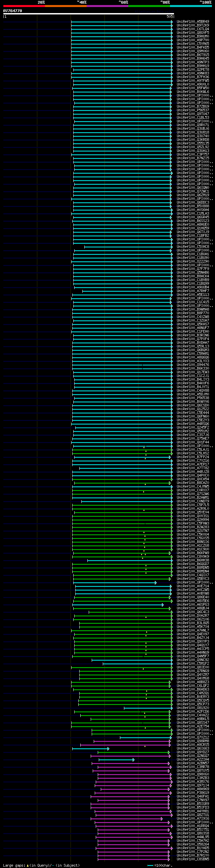Select label UniRef100_C8SBN5
The image size is (215, 868).
click(x=193, y=859)
